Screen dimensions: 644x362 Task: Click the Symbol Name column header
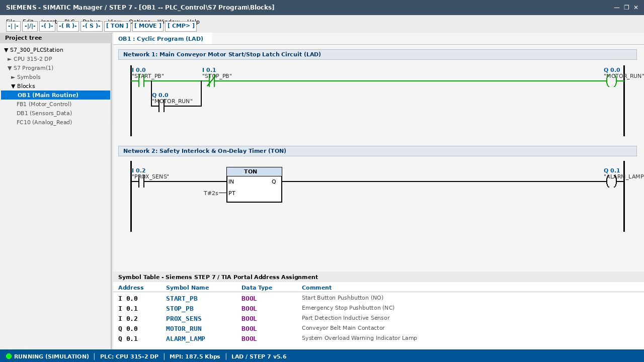pyautogui.click(x=187, y=288)
